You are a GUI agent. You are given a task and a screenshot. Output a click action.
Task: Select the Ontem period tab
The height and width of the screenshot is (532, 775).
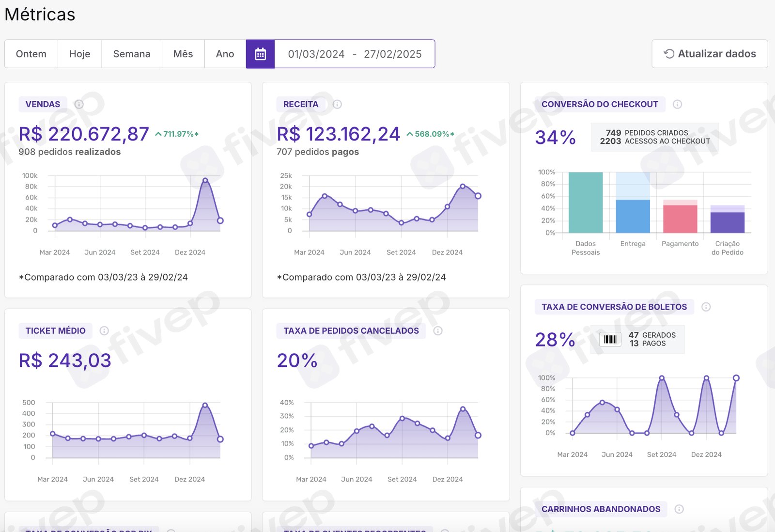point(31,54)
